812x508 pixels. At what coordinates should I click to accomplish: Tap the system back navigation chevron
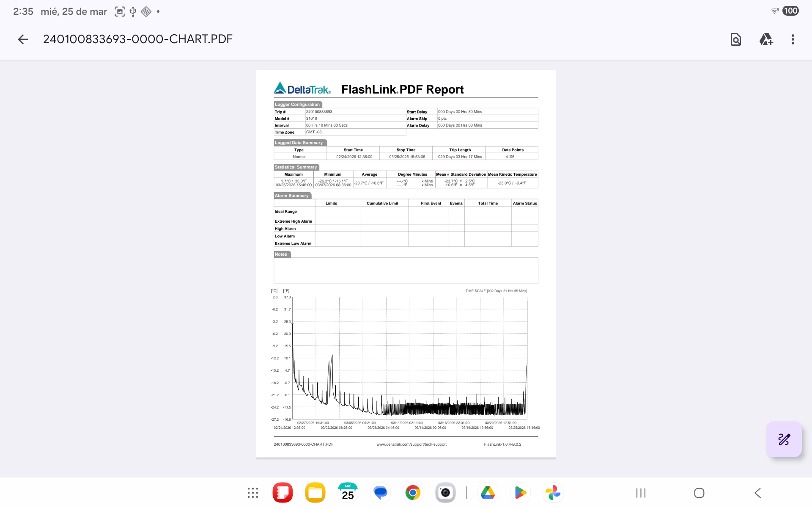(x=757, y=493)
